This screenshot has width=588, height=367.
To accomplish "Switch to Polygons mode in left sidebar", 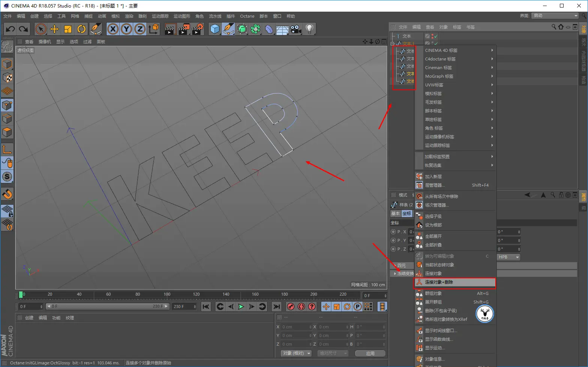I will click(x=7, y=132).
